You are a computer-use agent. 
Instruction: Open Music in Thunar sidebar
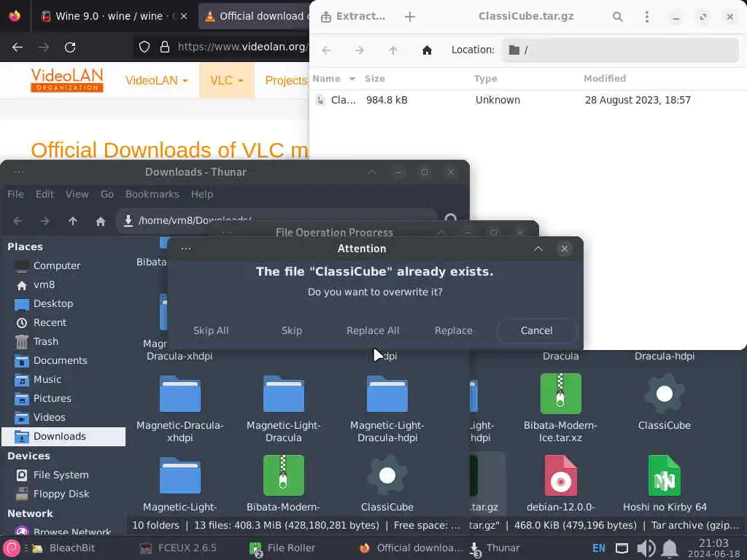coord(63,379)
